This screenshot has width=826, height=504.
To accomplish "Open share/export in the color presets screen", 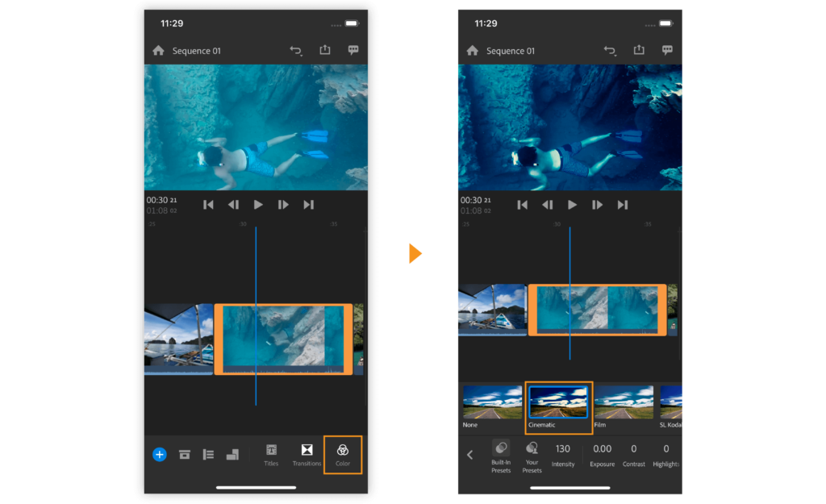I will click(639, 50).
